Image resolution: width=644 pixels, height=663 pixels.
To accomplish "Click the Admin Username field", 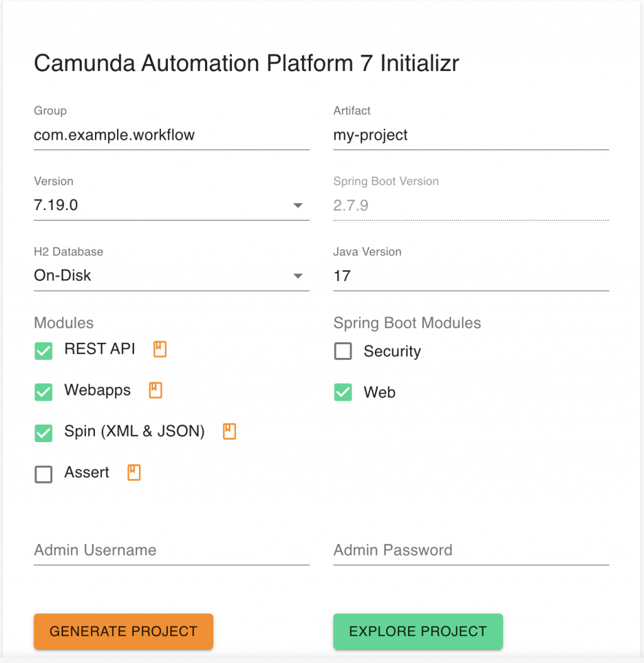I will [171, 550].
